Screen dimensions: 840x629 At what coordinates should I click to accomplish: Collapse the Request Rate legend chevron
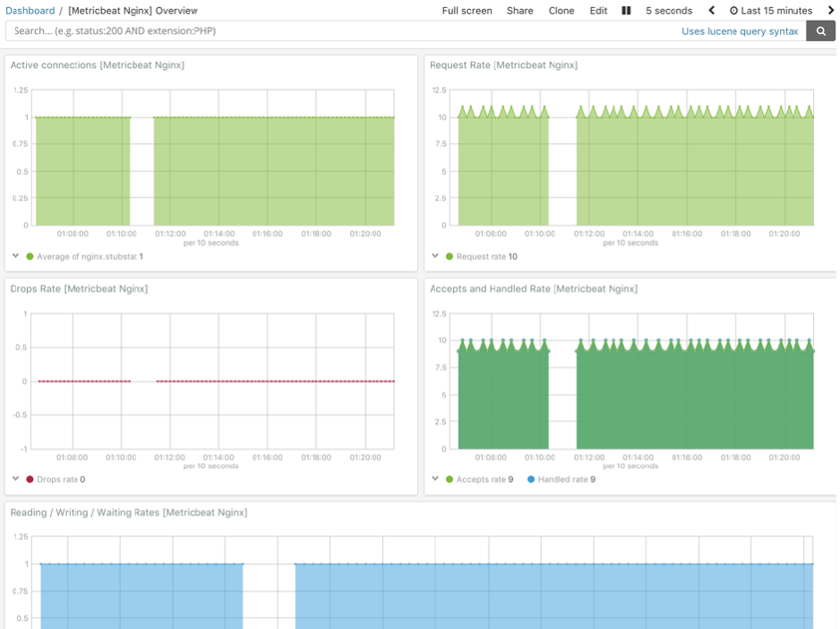point(435,255)
